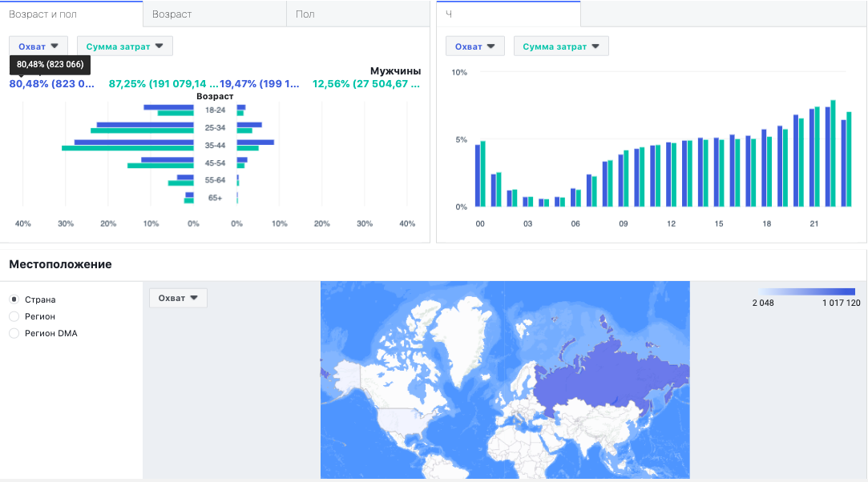Expand Сумма затрат dropdown above hourly chart
Screen dimensions: 868x482
tap(561, 46)
